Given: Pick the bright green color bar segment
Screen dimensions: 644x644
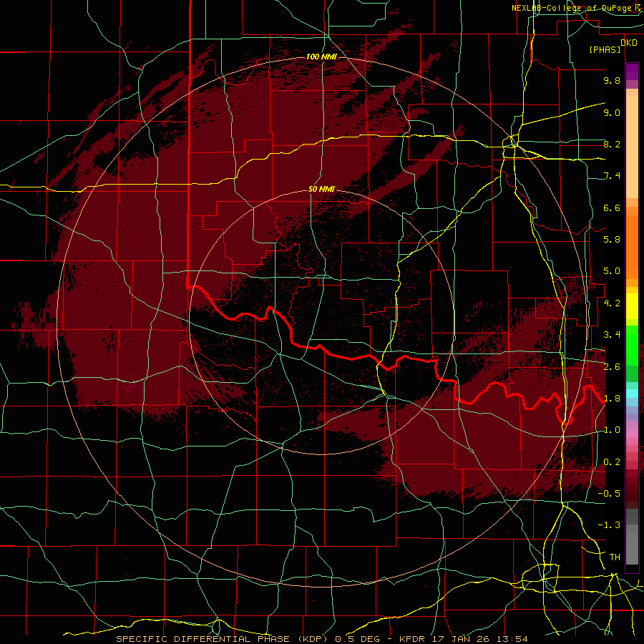Looking at the screenshot, I should [632, 345].
